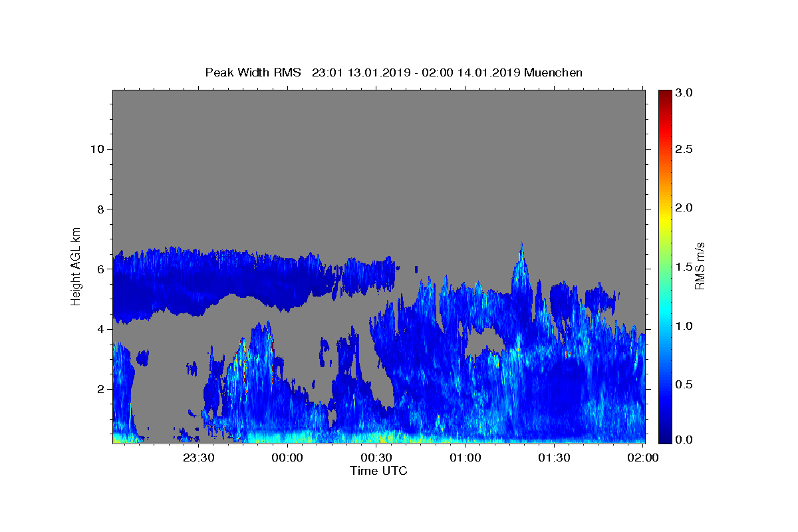Click the colorbar value '1.0'

684,326
